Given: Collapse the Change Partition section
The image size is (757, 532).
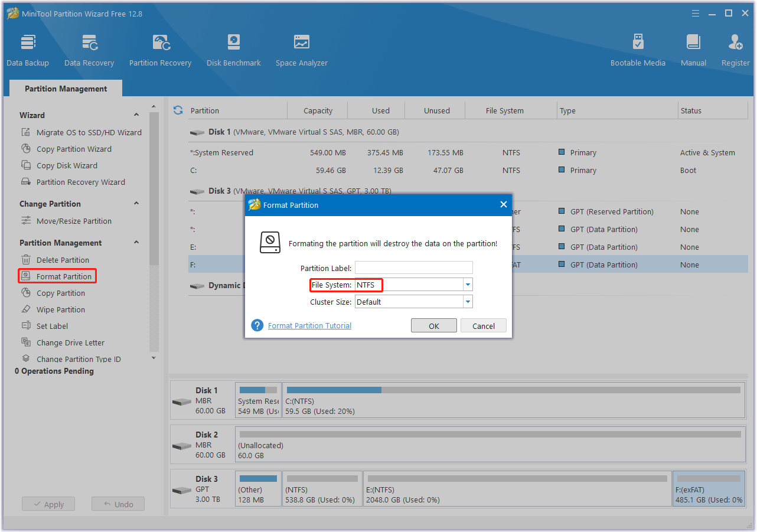Looking at the screenshot, I should click(136, 204).
